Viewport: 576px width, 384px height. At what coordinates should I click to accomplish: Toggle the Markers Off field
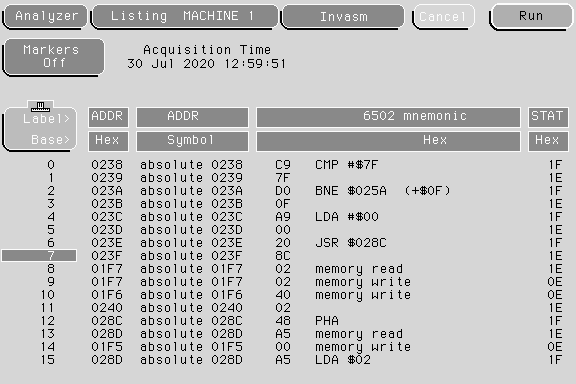54,57
